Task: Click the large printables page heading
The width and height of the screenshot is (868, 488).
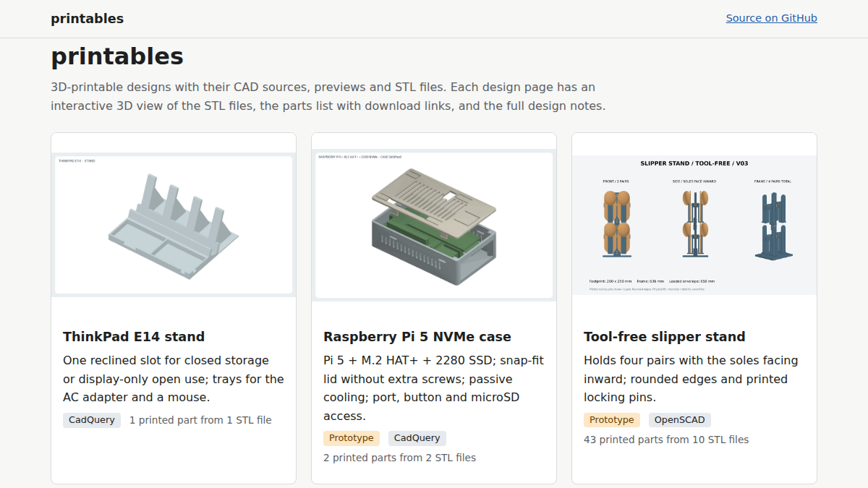Action: (x=117, y=56)
